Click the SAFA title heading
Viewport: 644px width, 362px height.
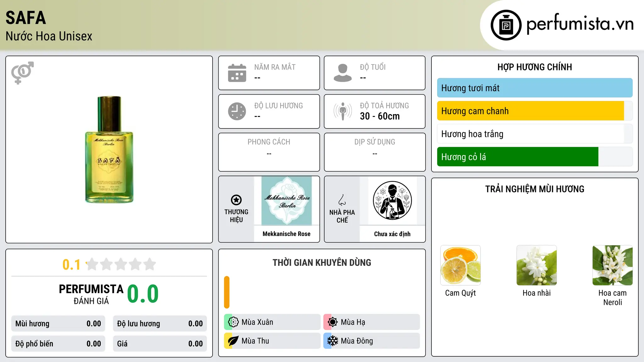click(x=26, y=18)
